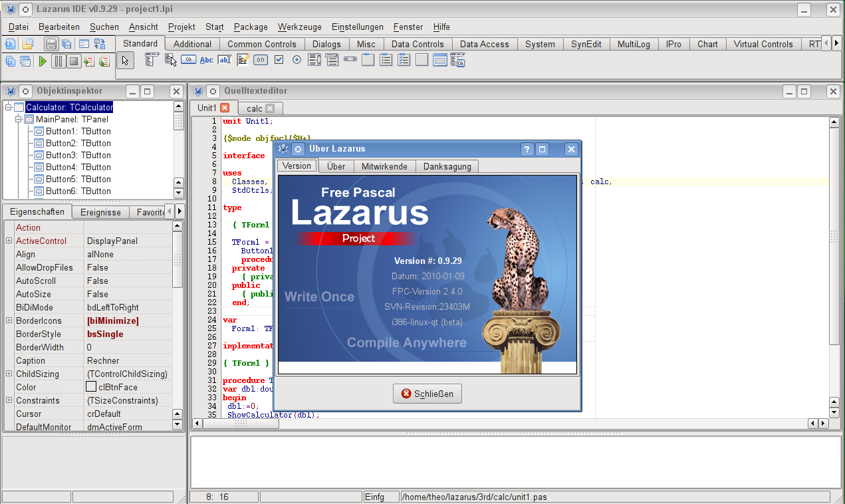Switch to the Mitwirkende tab
This screenshot has height=504, width=845.
[384, 166]
